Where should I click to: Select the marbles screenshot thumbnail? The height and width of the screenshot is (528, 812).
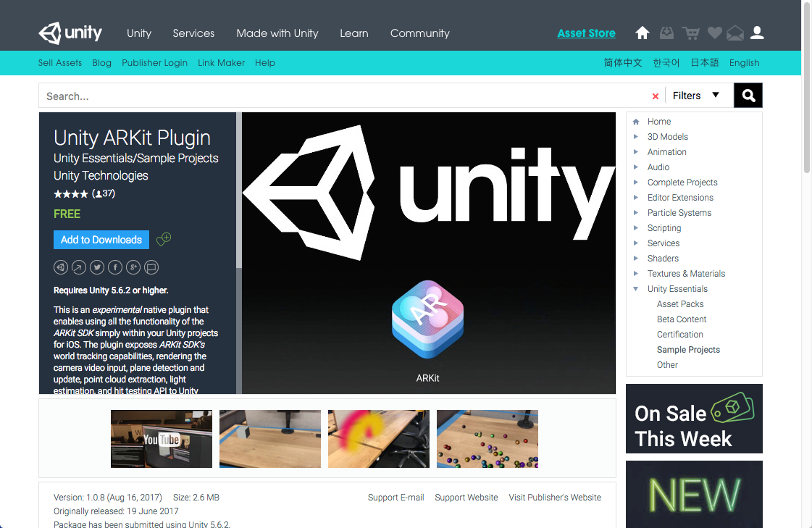[x=487, y=439]
